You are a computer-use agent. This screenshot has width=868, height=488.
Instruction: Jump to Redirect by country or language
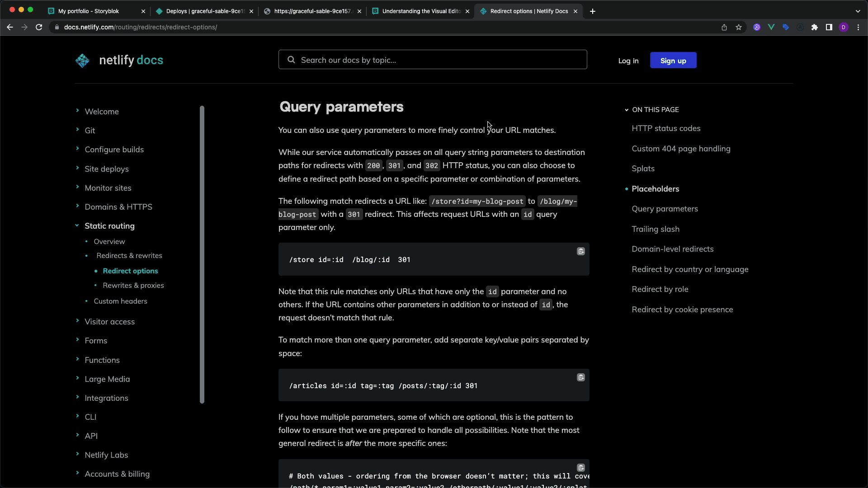pos(690,269)
